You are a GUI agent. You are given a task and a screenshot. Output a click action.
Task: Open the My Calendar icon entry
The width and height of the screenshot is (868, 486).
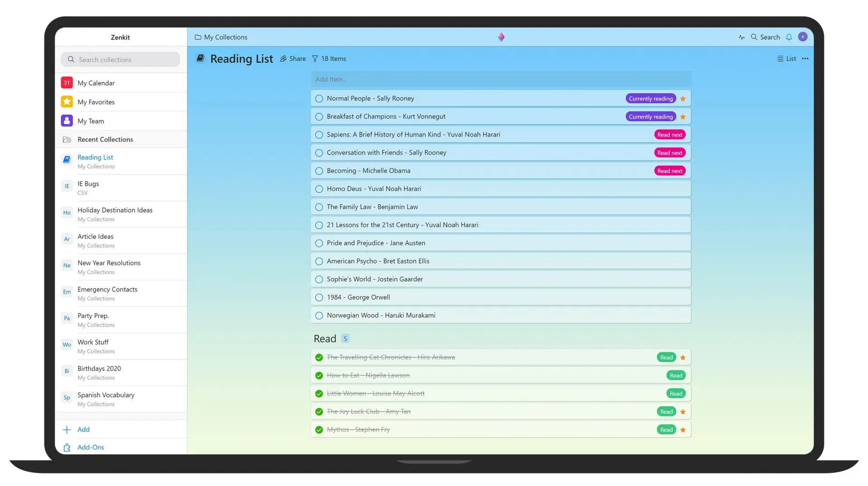tap(67, 83)
